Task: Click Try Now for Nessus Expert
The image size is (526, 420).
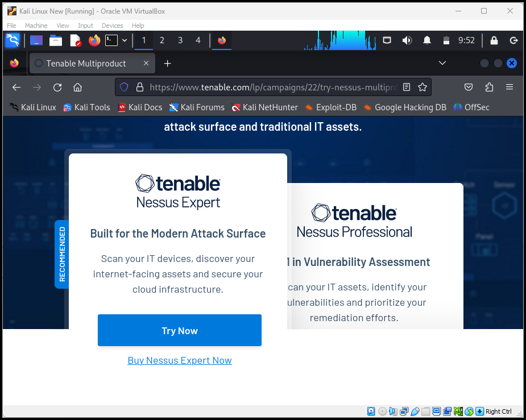Action: click(180, 331)
